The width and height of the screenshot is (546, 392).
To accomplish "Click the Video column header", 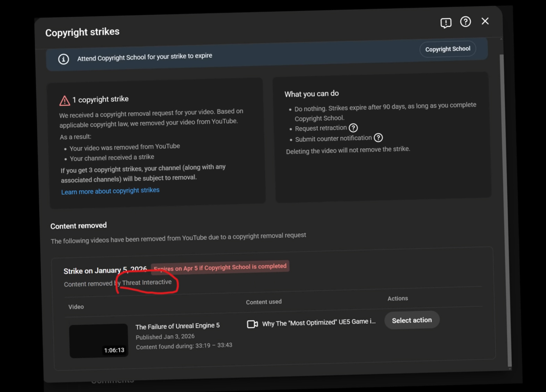I will (x=76, y=307).
